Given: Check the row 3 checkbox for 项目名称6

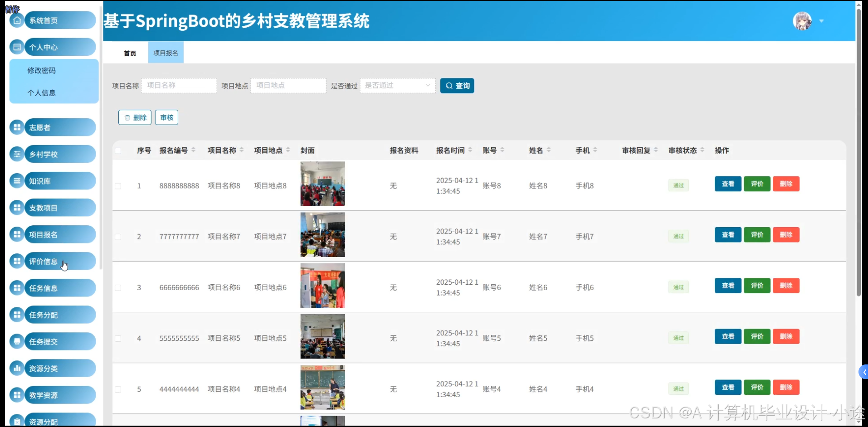Looking at the screenshot, I should [118, 287].
